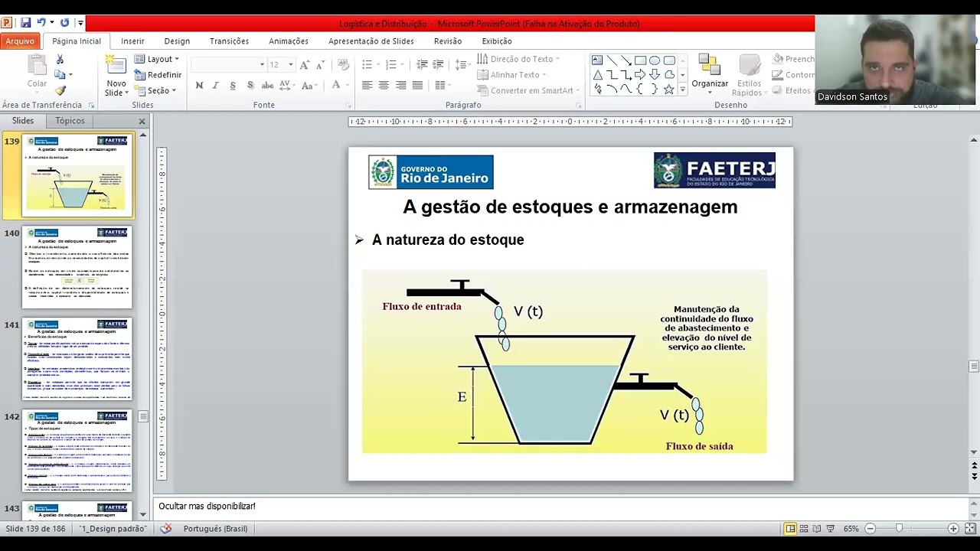980x551 pixels.
Task: Open Direção do Texto dropdown
Action: 518,59
